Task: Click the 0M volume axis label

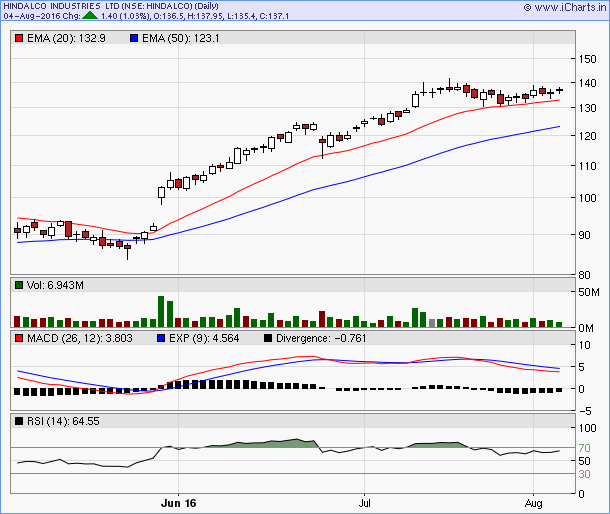Action: click(586, 328)
